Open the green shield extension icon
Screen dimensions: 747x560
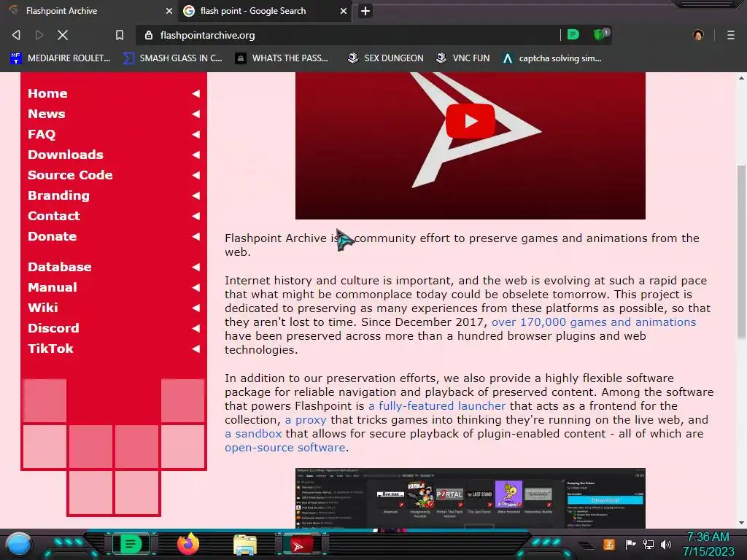pos(601,34)
